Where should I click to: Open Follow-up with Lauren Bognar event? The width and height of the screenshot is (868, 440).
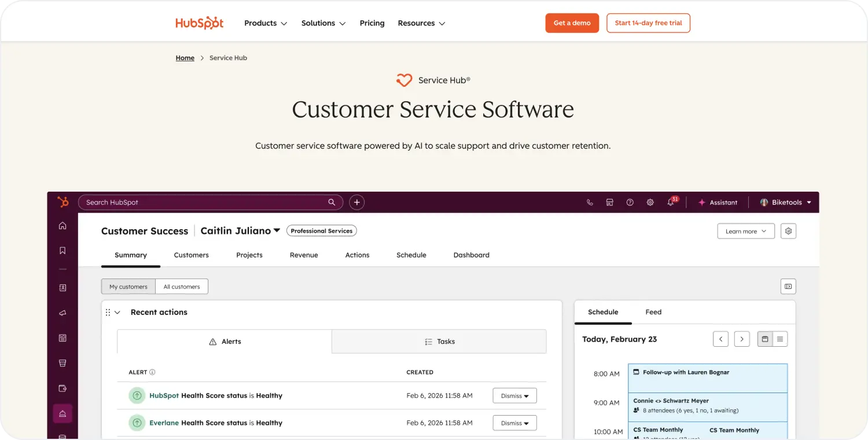pyautogui.click(x=708, y=378)
